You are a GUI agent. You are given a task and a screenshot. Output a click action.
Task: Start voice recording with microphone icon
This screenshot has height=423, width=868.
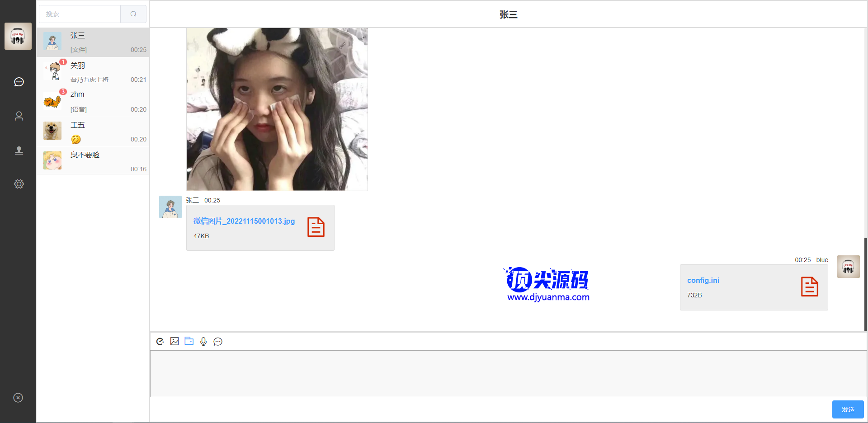point(203,342)
